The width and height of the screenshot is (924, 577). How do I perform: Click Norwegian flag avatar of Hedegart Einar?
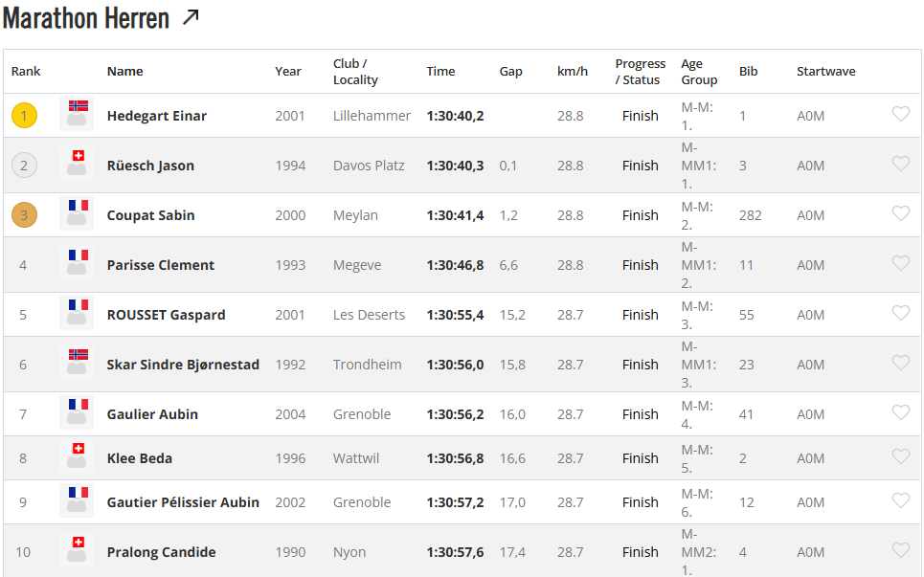point(78,114)
